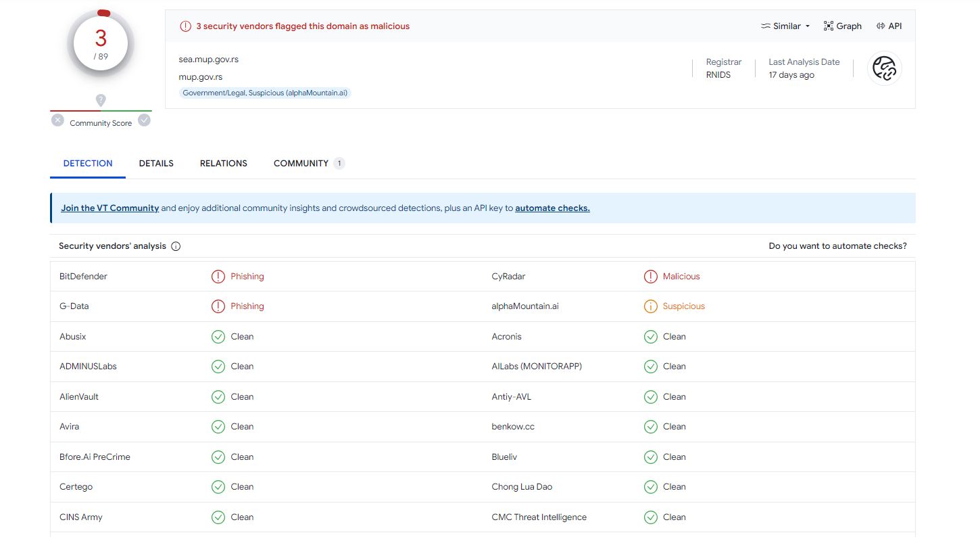Click the mup.gov.rs parent domain text
The height and width of the screenshot is (537, 980).
[x=201, y=77]
